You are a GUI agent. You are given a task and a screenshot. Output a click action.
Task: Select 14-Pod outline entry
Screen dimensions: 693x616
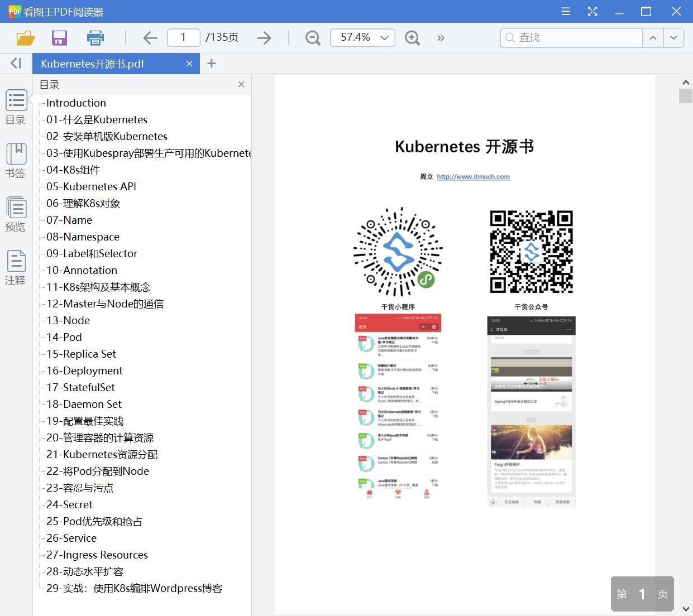click(x=64, y=337)
